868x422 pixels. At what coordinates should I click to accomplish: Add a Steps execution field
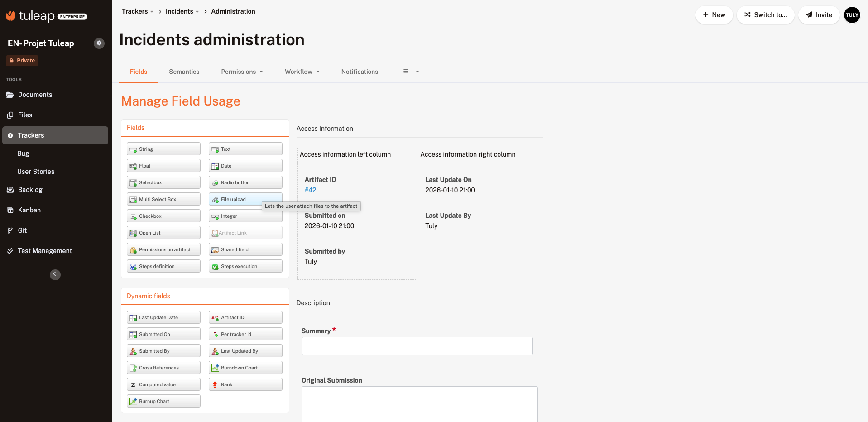click(245, 266)
